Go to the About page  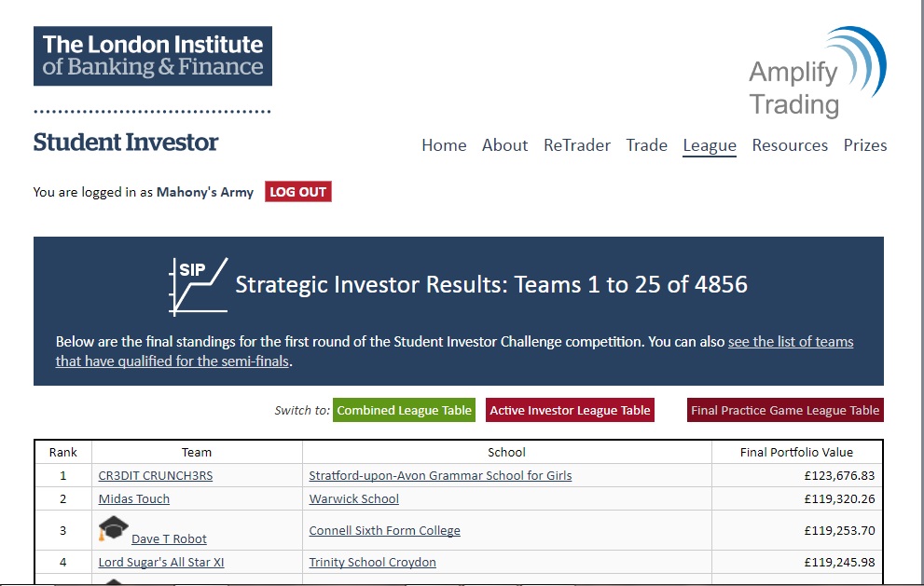(x=504, y=145)
